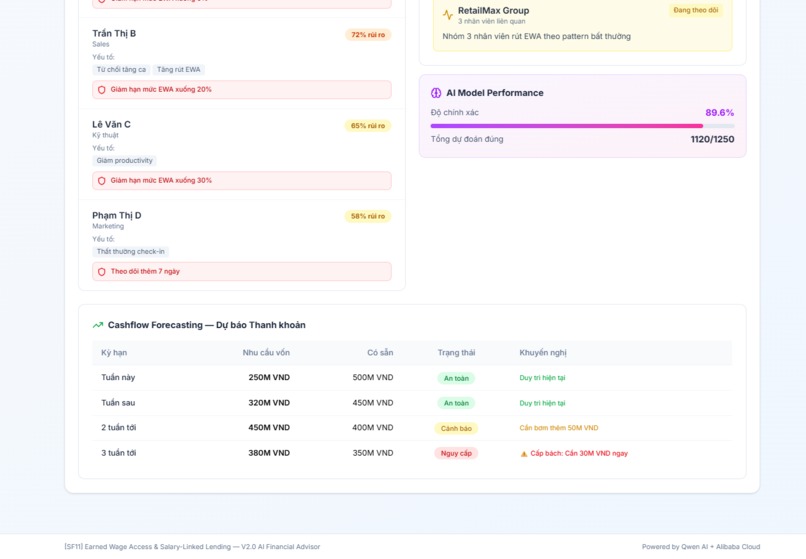This screenshot has width=806, height=559.
Task: Click the 72% rủi ro badge
Action: (x=368, y=35)
